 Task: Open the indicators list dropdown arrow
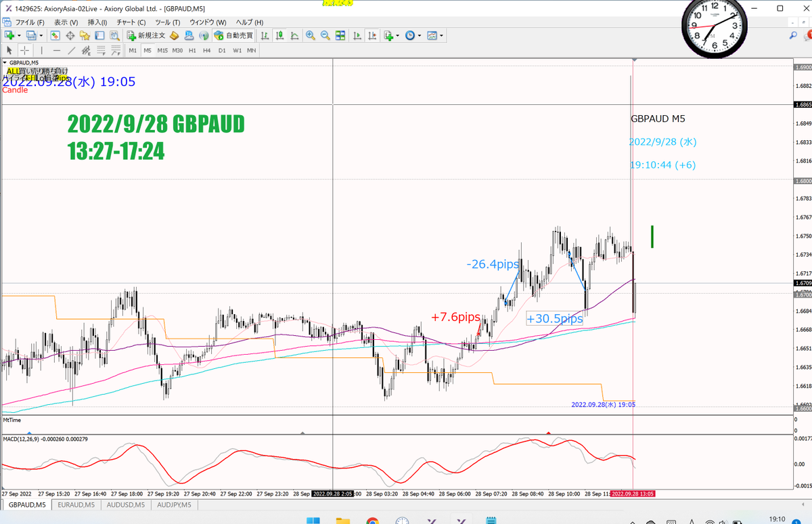pos(398,35)
